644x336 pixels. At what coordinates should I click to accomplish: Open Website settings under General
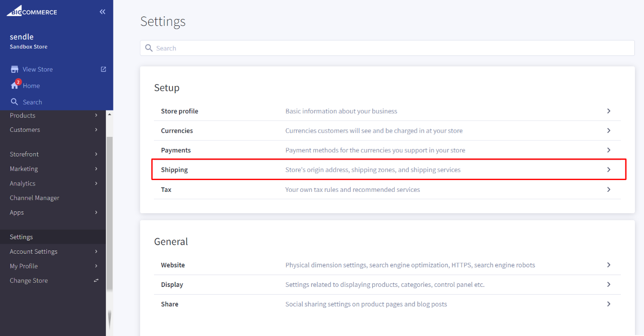click(387, 265)
